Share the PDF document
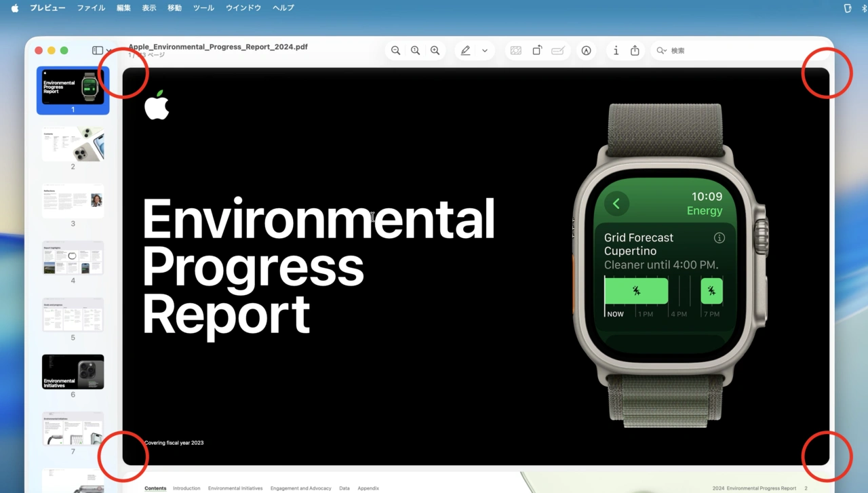868x493 pixels. 634,50
